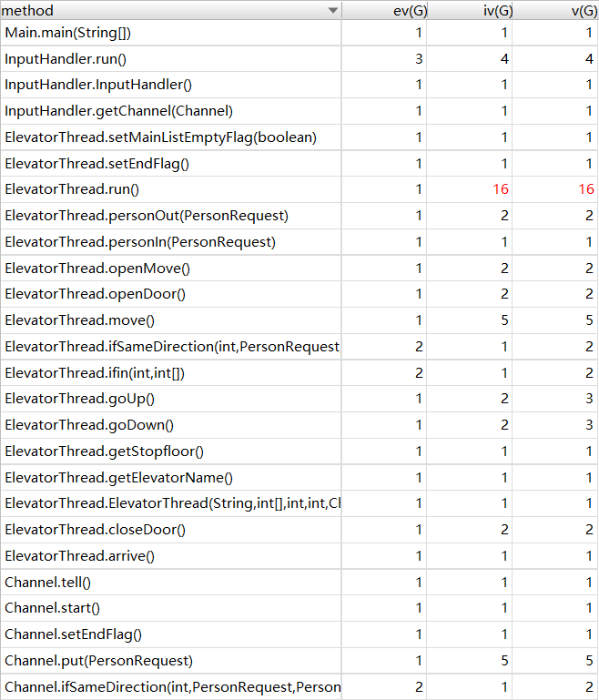This screenshot has height=700, width=599.
Task: Select the Main.main(String[]) row
Action: [x=299, y=33]
